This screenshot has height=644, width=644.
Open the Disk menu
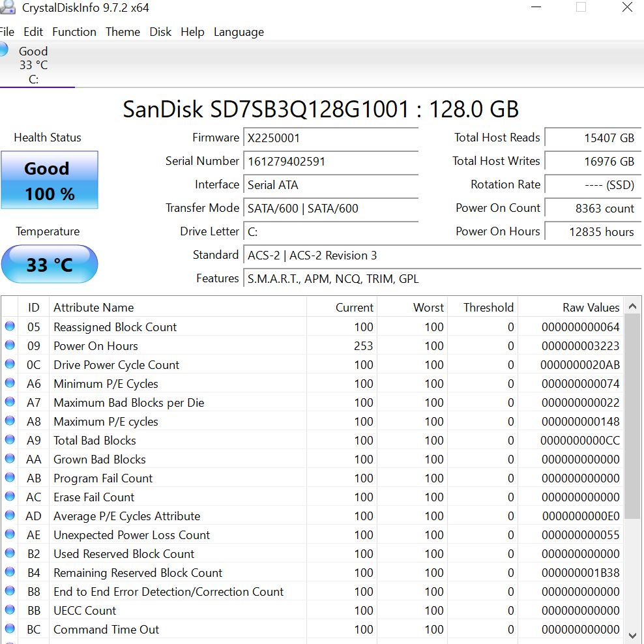coord(160,32)
